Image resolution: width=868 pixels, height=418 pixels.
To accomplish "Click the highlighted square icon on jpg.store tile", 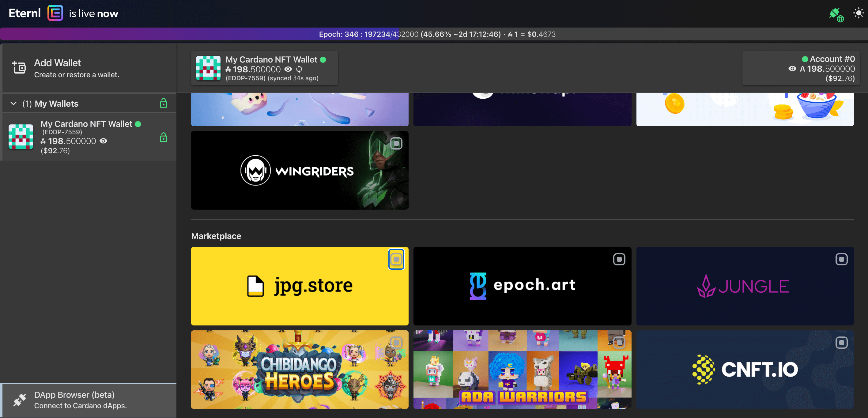I will (396, 259).
